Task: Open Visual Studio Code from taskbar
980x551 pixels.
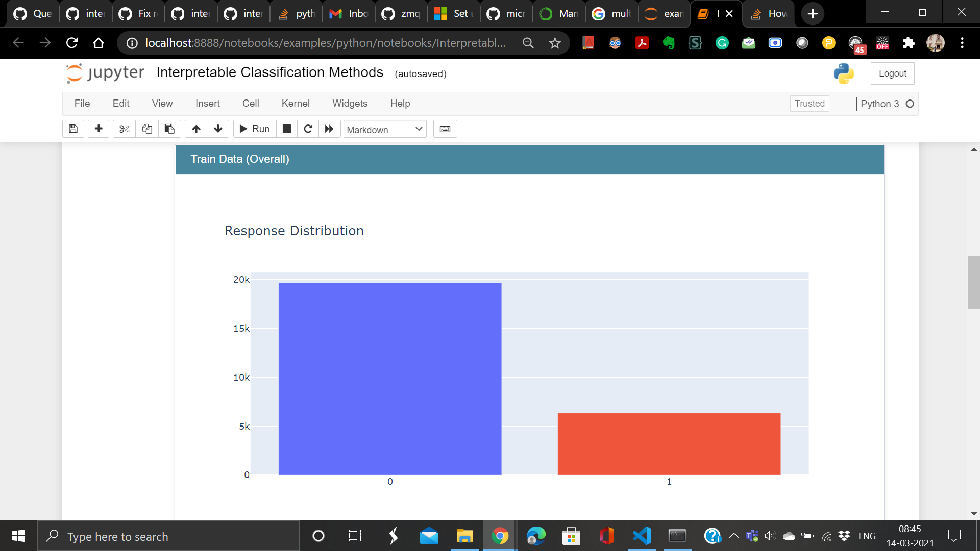Action: pos(642,536)
